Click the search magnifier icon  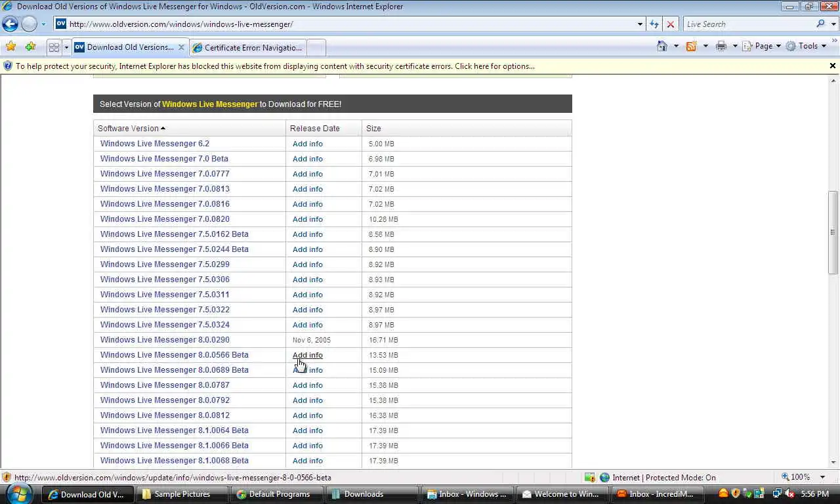(821, 24)
